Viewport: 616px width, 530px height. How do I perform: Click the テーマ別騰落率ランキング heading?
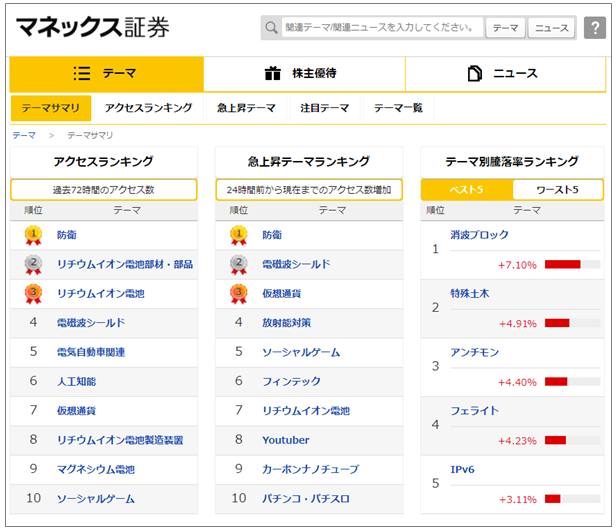512,161
